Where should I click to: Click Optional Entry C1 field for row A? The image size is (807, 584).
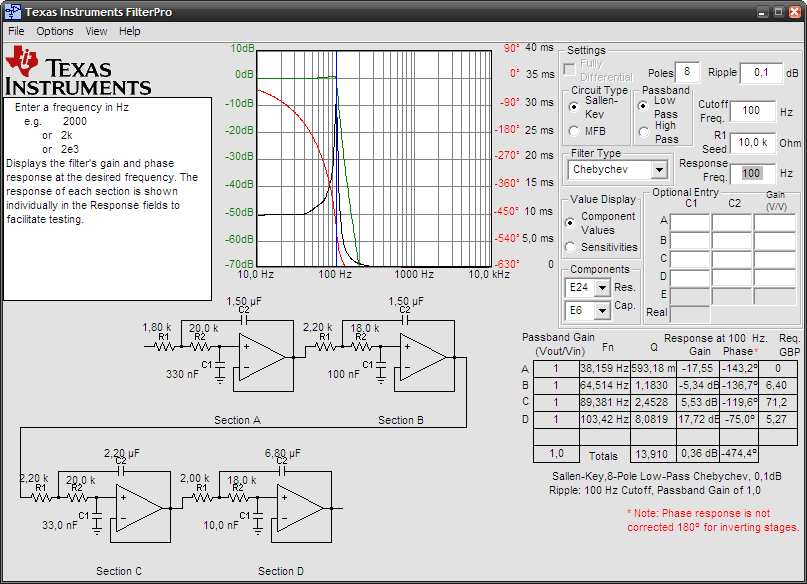pos(690,223)
